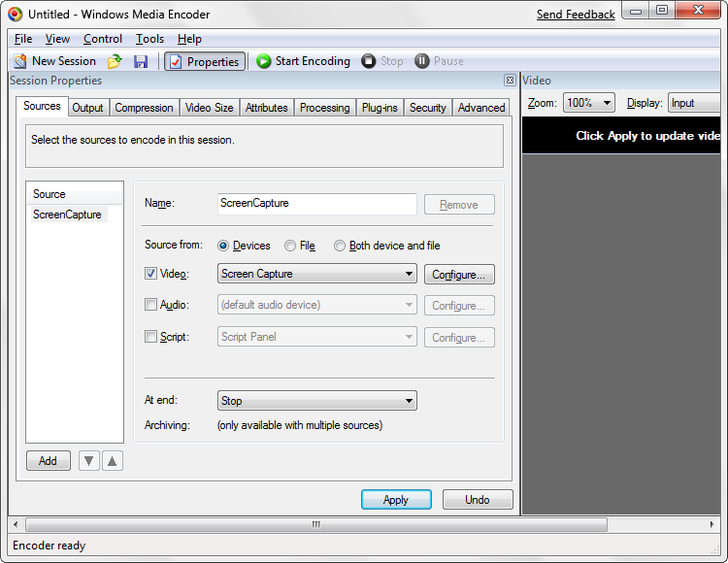This screenshot has height=563, width=728.
Task: Close the Session Properties panel
Action: coord(510,81)
